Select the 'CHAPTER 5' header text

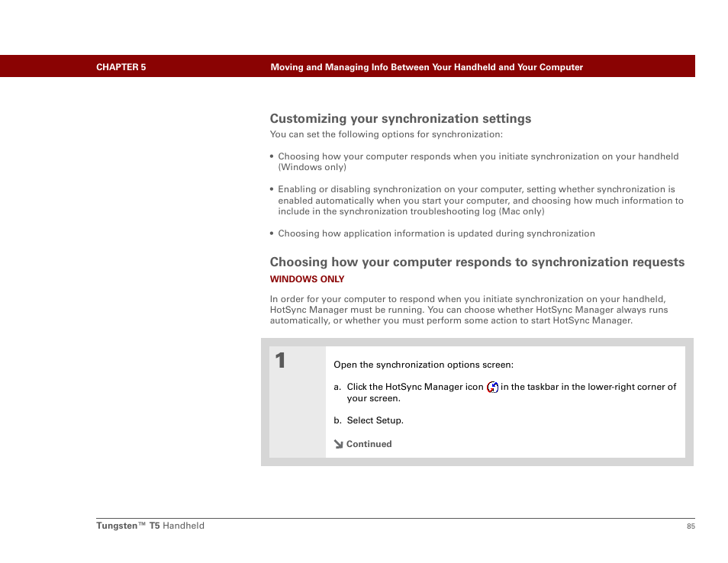(121, 67)
